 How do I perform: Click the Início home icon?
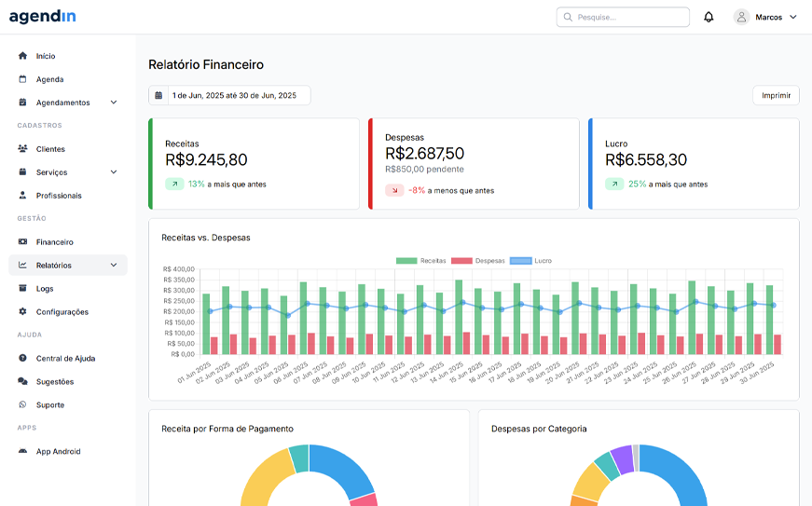22,56
